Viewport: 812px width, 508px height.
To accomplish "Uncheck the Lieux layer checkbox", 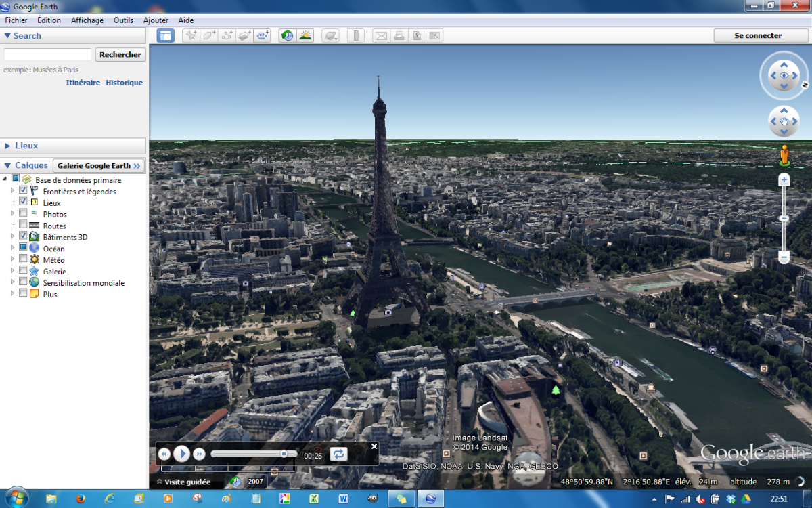I will click(x=23, y=202).
